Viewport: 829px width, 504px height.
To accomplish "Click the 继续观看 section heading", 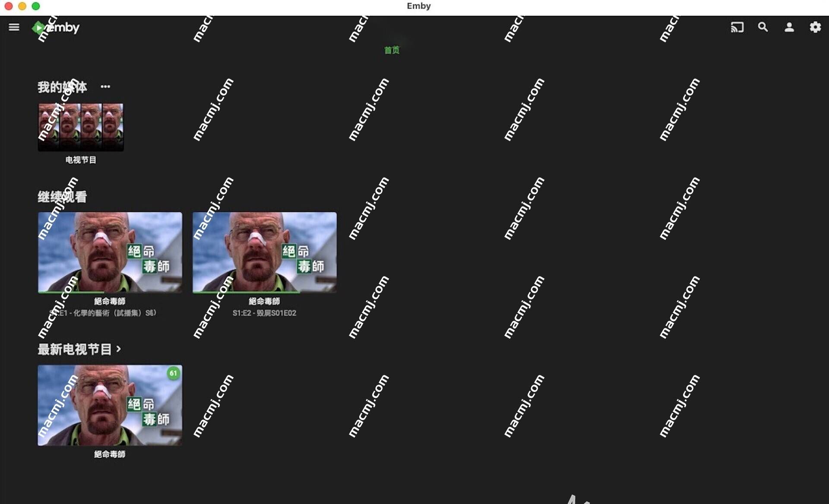I will (62, 197).
